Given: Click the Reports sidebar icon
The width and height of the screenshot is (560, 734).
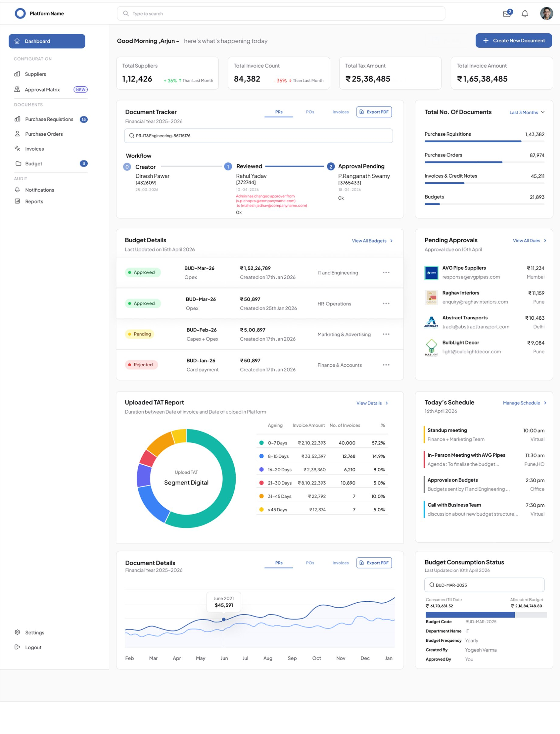Looking at the screenshot, I should 17,201.
